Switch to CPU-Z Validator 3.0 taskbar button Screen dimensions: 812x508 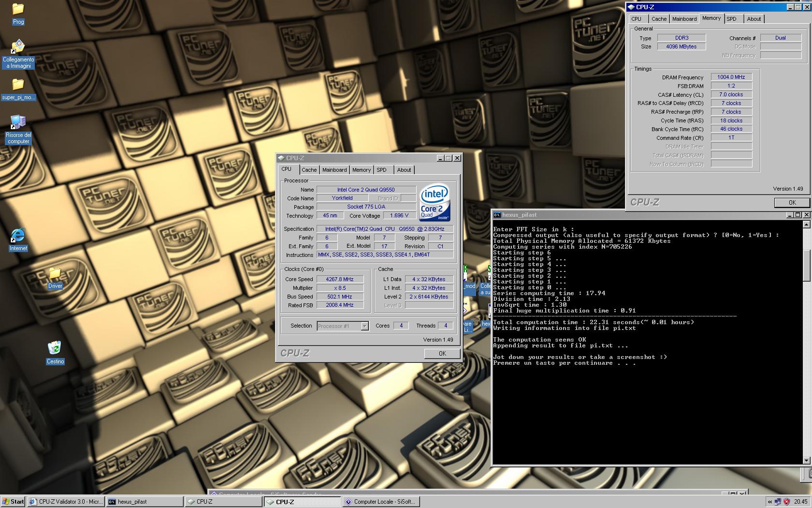[x=66, y=502]
